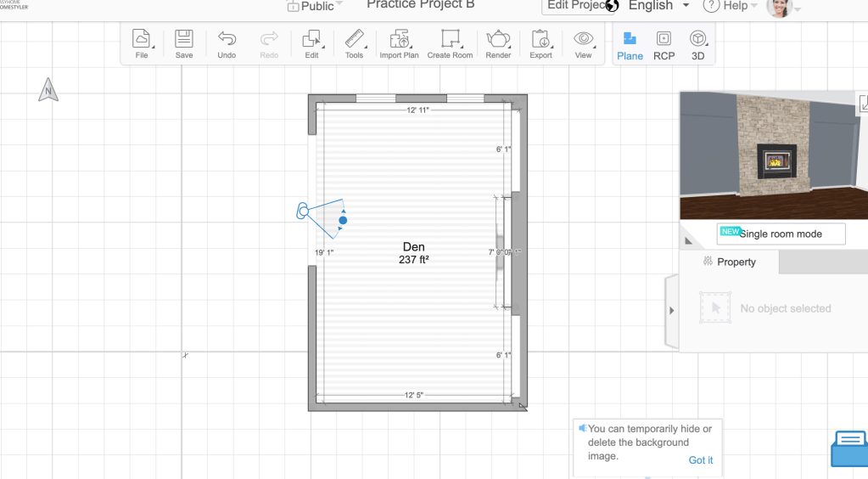Expand the Public visibility dropdown
This screenshot has height=479, width=868.
click(316, 6)
